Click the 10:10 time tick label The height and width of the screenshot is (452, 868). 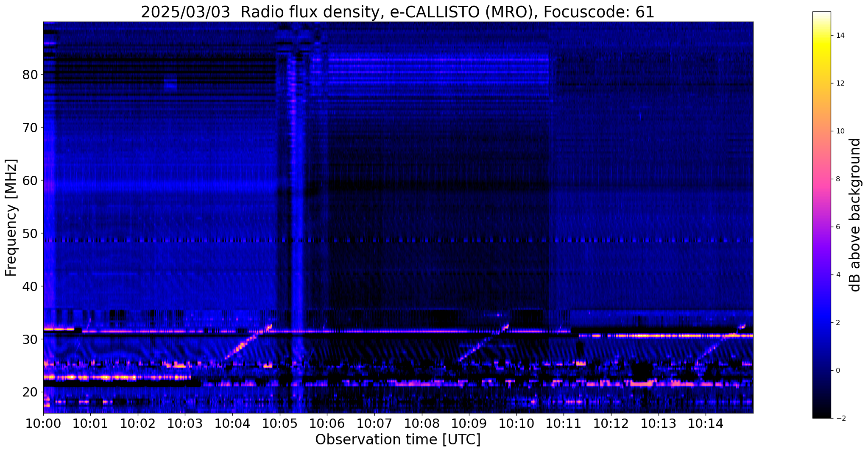pos(516,424)
